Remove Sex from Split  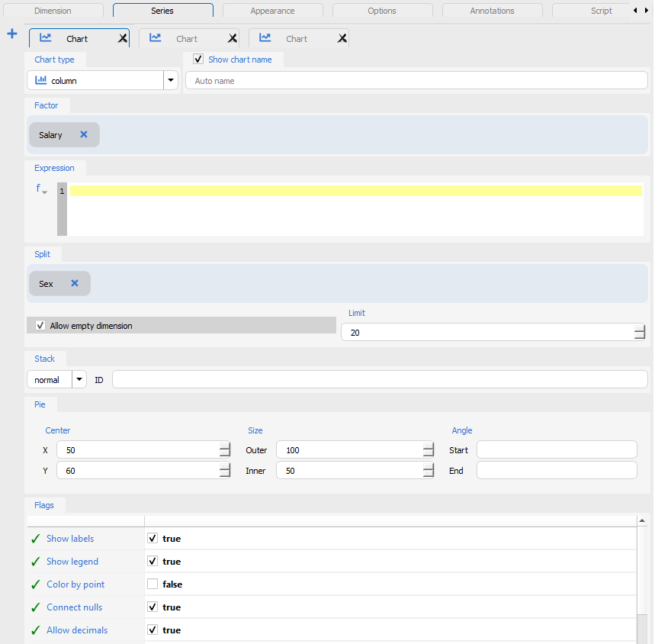pyautogui.click(x=75, y=283)
